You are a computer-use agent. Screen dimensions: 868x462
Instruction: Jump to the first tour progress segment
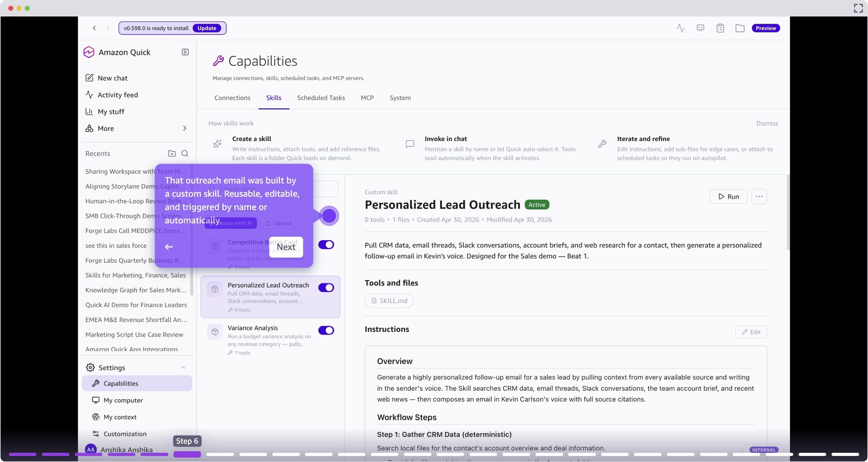[x=22, y=454]
